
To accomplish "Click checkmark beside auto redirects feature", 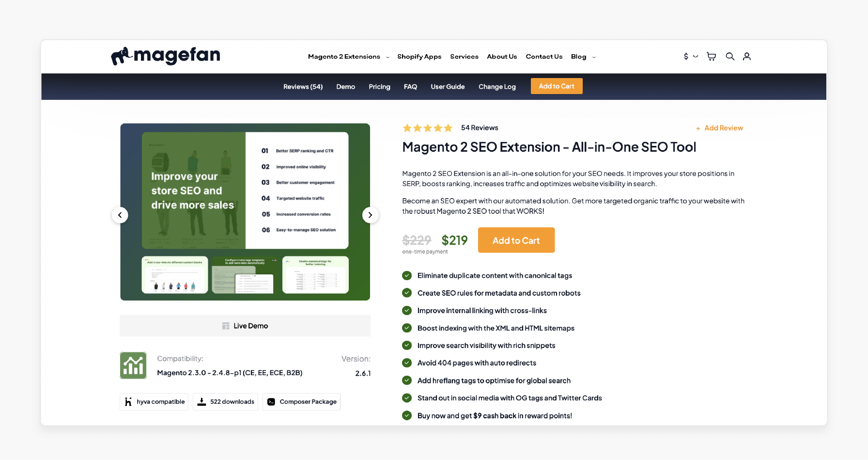I will click(x=407, y=363).
